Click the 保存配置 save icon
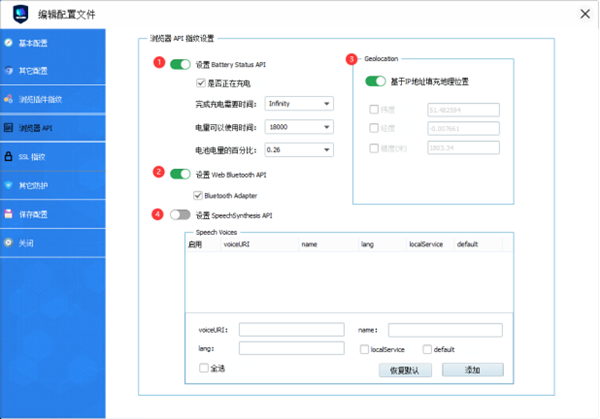 9,214
